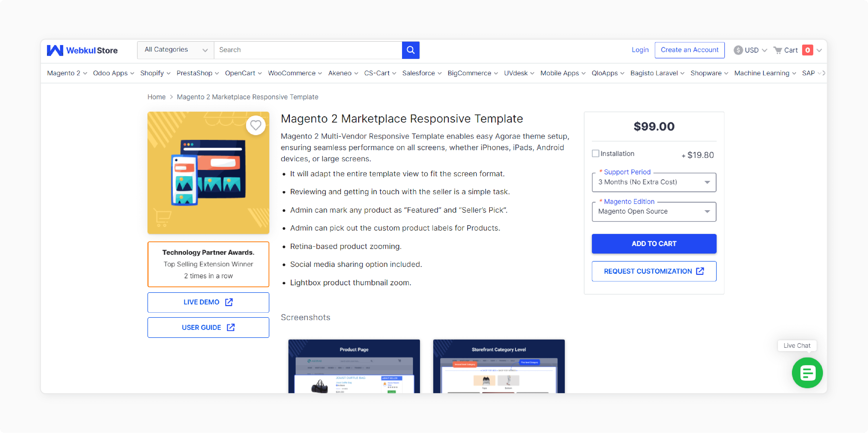The height and width of the screenshot is (433, 868).
Task: Click the Technology Partner Awards box
Action: pyautogui.click(x=208, y=264)
